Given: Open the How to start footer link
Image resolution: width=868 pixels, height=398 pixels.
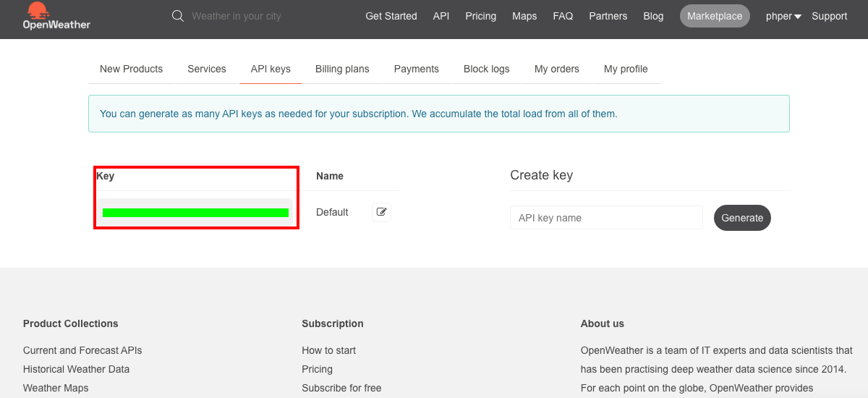Looking at the screenshot, I should [328, 350].
